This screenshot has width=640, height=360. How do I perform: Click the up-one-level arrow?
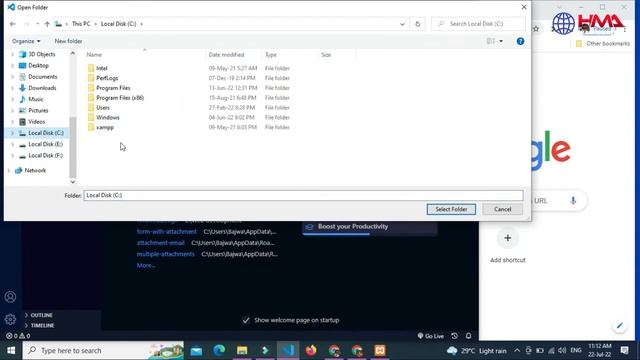click(47, 24)
